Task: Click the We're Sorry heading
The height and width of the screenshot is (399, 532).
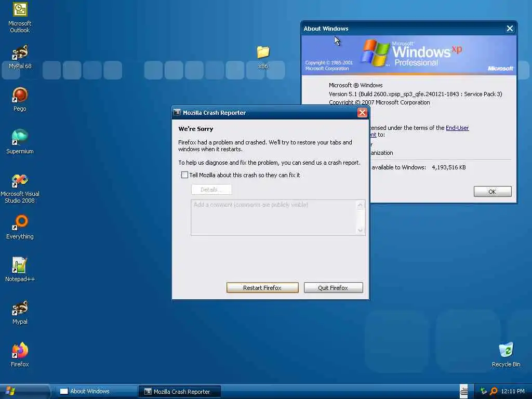Action: (x=196, y=129)
